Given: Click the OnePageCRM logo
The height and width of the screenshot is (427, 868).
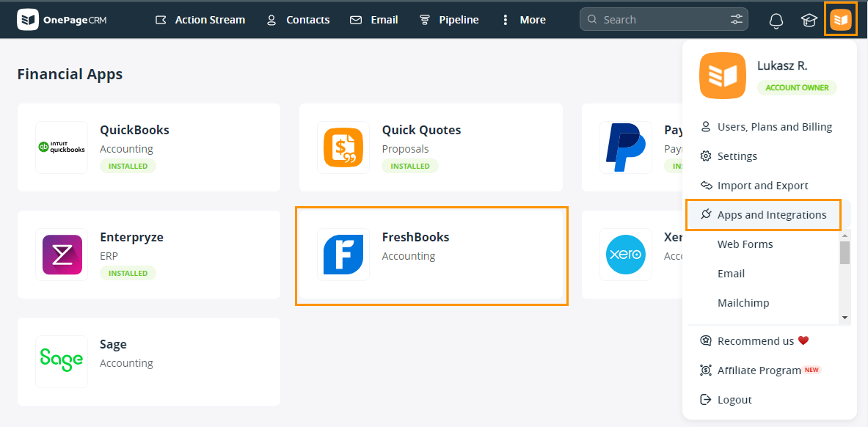Looking at the screenshot, I should [62, 20].
